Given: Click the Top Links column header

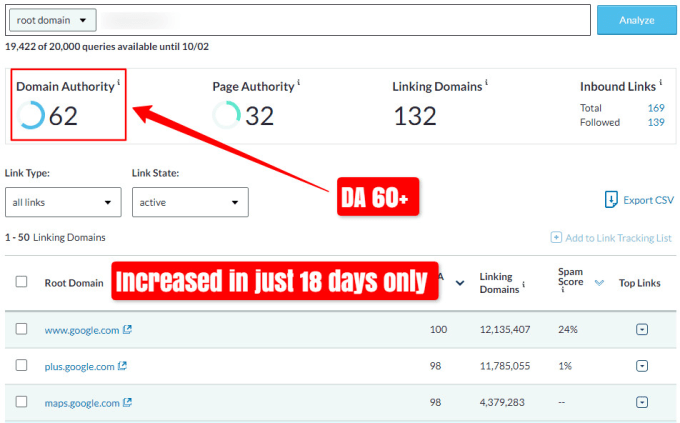Looking at the screenshot, I should (639, 283).
